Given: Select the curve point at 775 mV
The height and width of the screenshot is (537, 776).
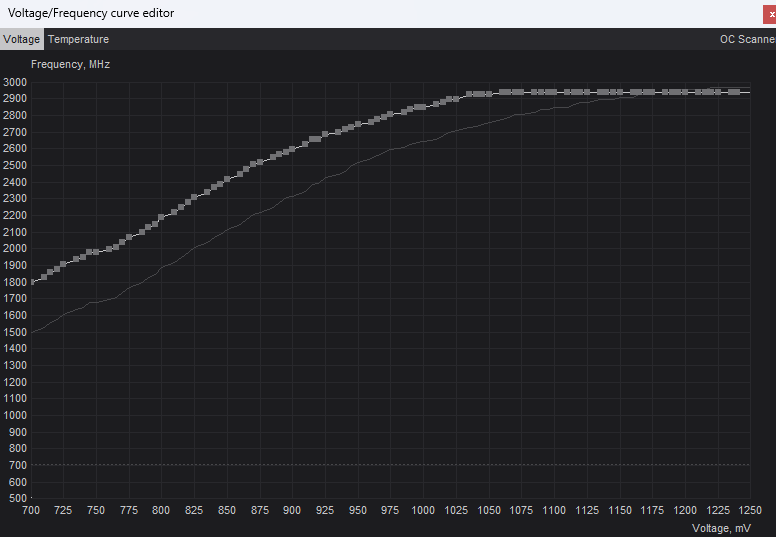Looking at the screenshot, I should click(x=129, y=237).
